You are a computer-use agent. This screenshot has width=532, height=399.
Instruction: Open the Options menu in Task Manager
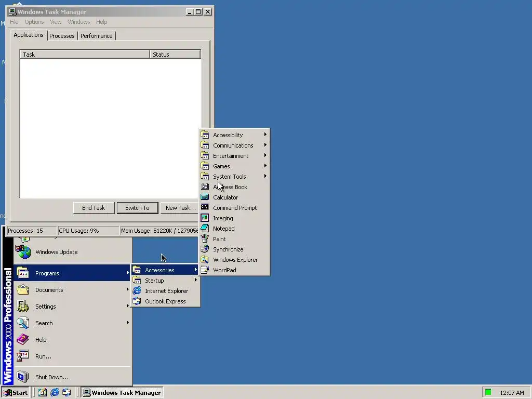(x=34, y=22)
